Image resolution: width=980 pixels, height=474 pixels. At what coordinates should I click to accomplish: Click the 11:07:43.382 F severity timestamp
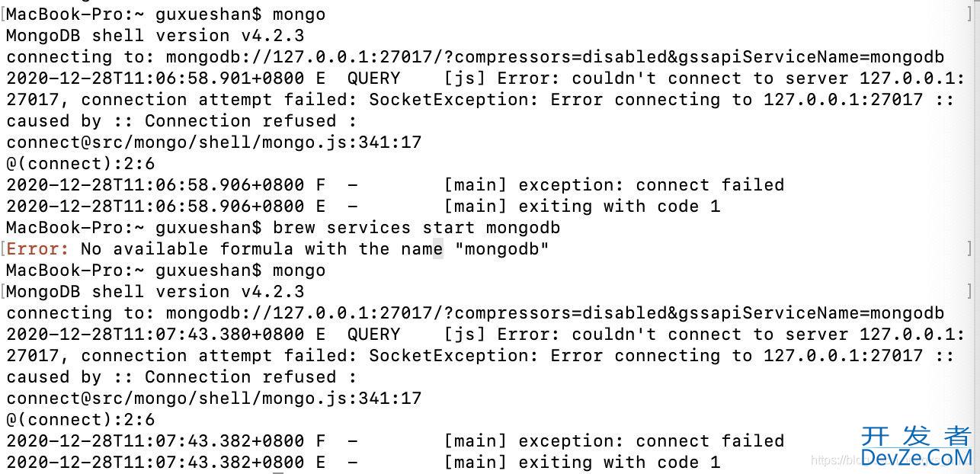coord(155,440)
